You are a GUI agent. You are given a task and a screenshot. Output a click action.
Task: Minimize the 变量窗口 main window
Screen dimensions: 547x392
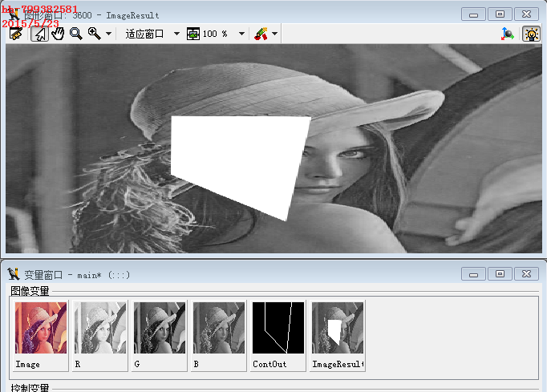(473, 274)
